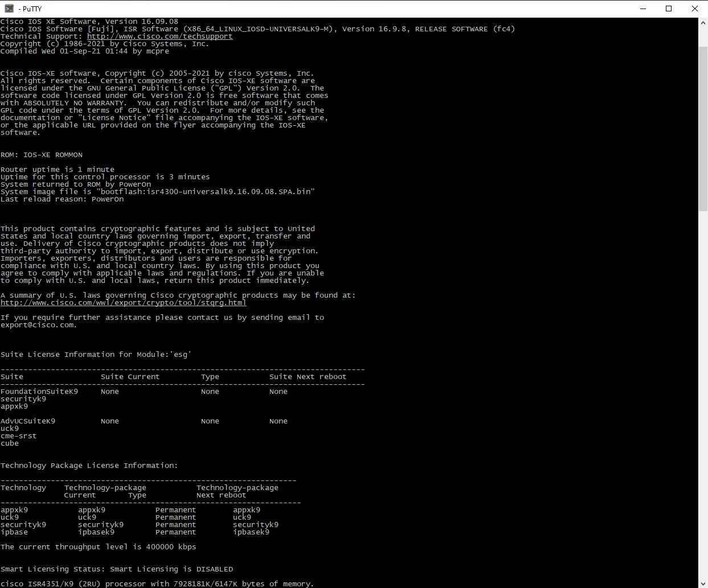Click the ipbase technology row
The image size is (708, 588).
tap(135, 532)
